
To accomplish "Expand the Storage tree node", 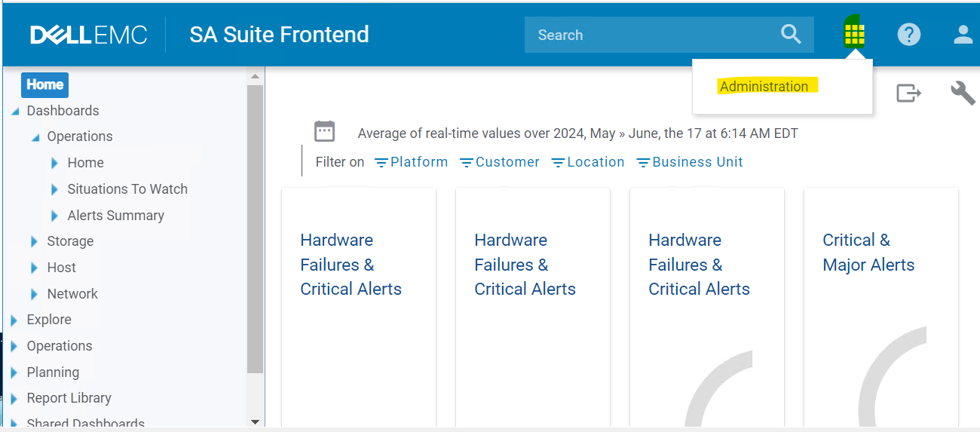I will pyautogui.click(x=35, y=241).
